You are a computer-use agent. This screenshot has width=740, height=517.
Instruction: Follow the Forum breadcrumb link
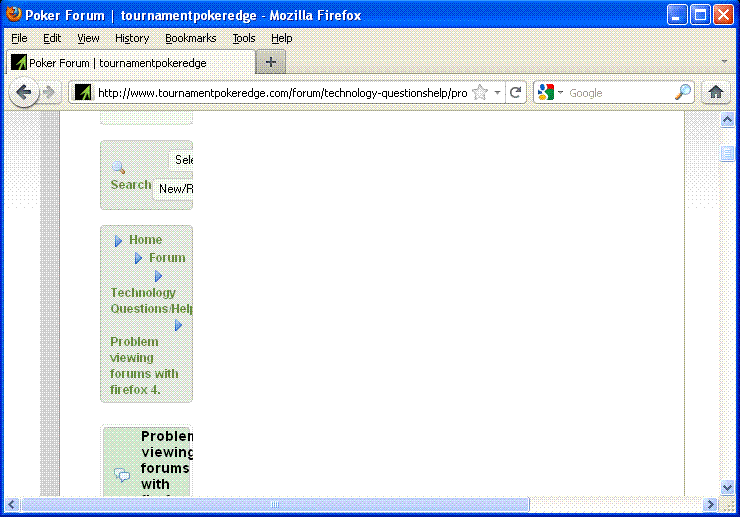tap(167, 258)
